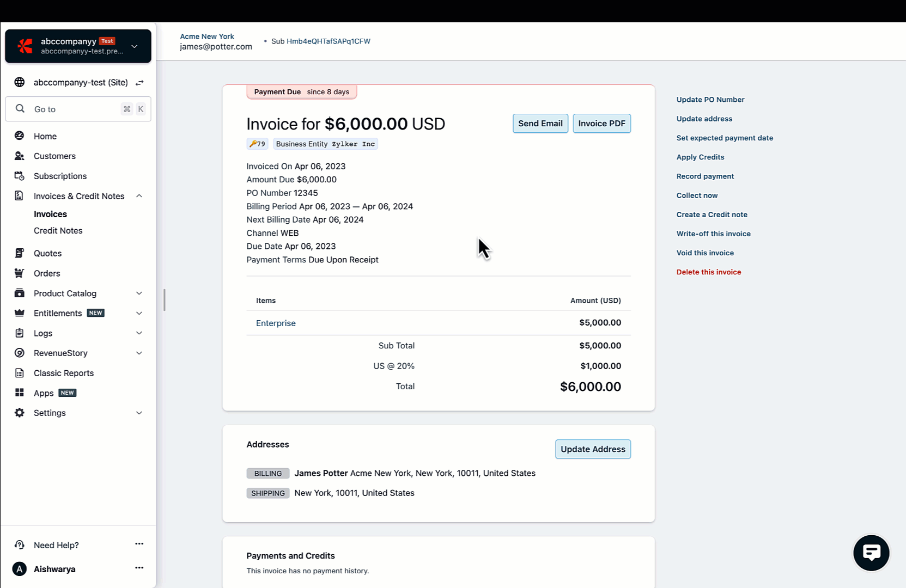Go to Subscriptions in the sidebar
Image resolution: width=906 pixels, height=588 pixels.
[x=60, y=176]
